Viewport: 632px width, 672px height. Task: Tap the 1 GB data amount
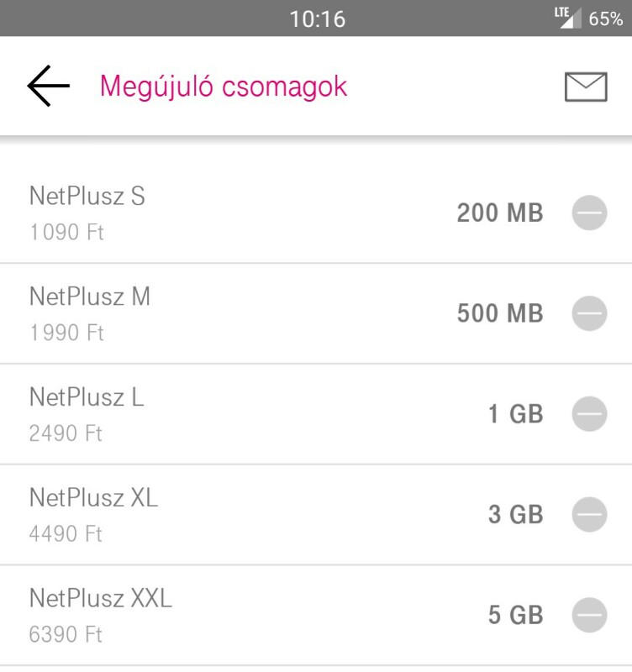tap(516, 414)
